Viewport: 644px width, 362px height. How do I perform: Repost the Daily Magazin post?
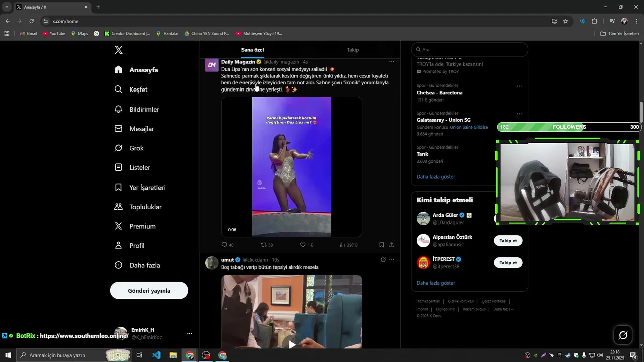[x=267, y=245]
